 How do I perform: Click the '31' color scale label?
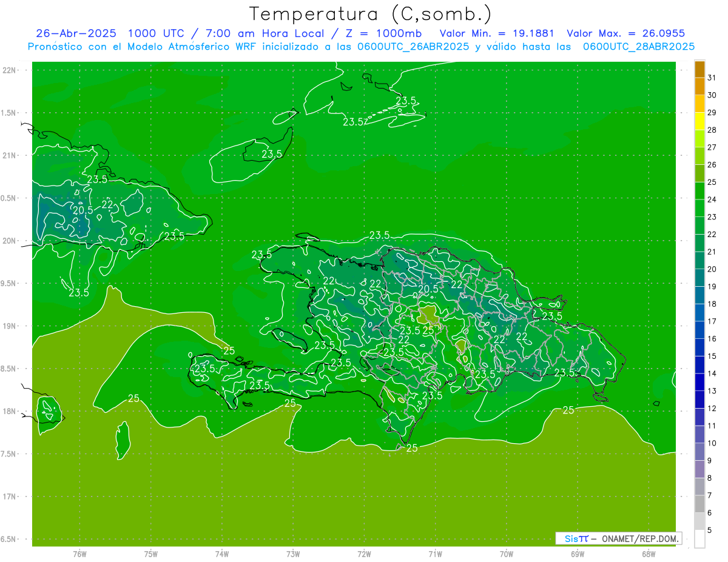[x=712, y=78]
